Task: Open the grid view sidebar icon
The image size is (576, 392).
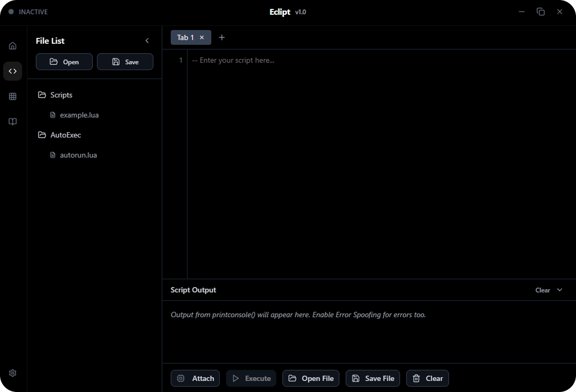Action: (x=13, y=96)
